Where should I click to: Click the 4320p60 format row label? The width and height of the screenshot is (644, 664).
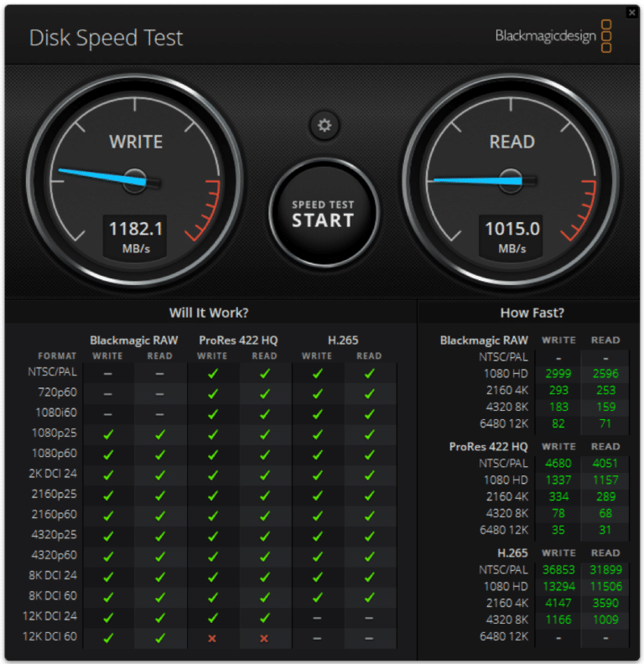[x=55, y=555]
